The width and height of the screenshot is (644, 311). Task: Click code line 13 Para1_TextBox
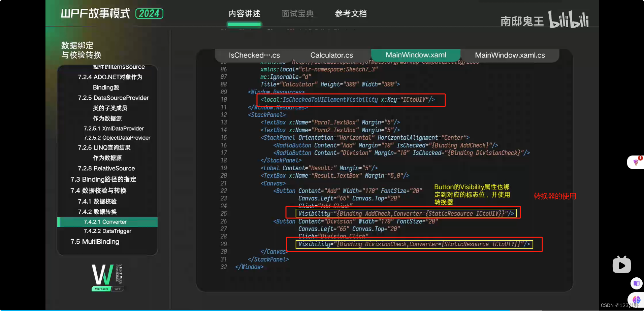pos(330,122)
